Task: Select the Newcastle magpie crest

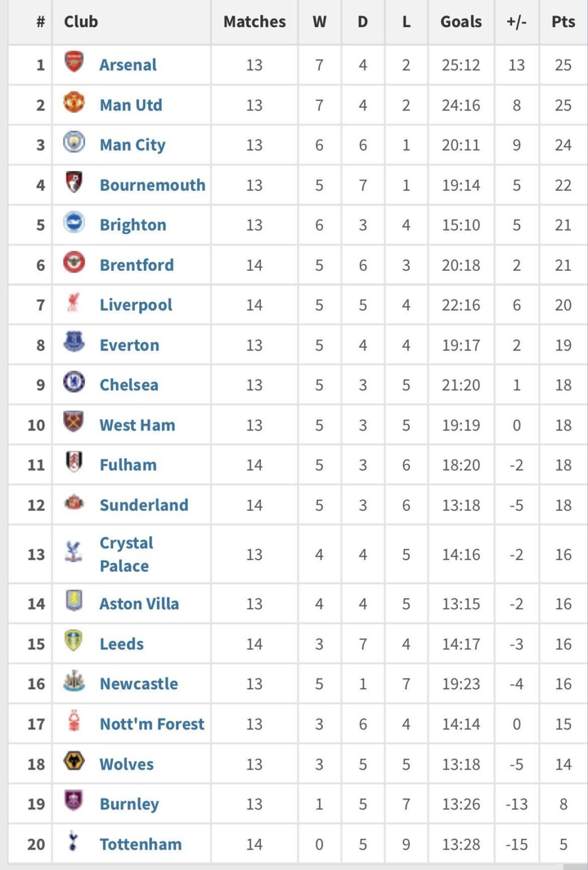Action: click(x=75, y=684)
